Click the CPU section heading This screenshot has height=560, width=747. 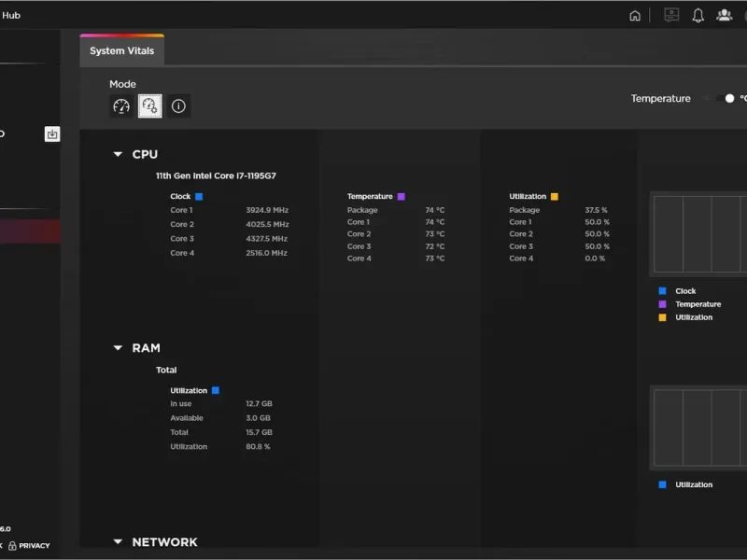point(145,154)
